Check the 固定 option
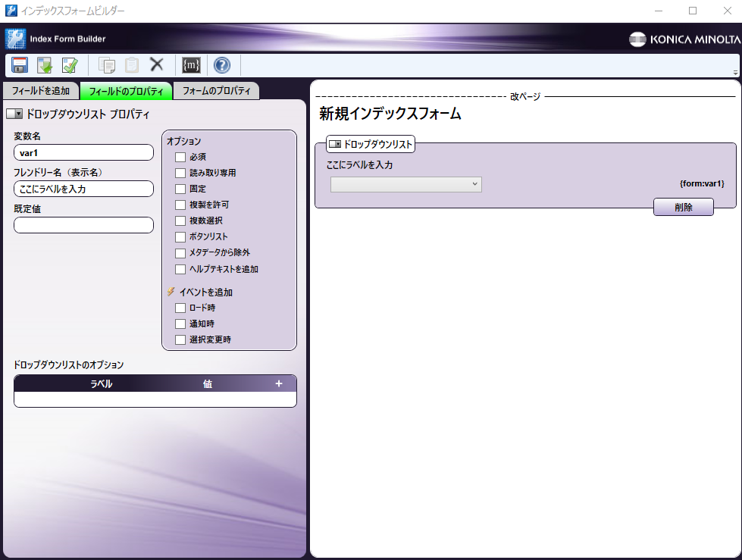This screenshot has width=742, height=560. coord(180,189)
